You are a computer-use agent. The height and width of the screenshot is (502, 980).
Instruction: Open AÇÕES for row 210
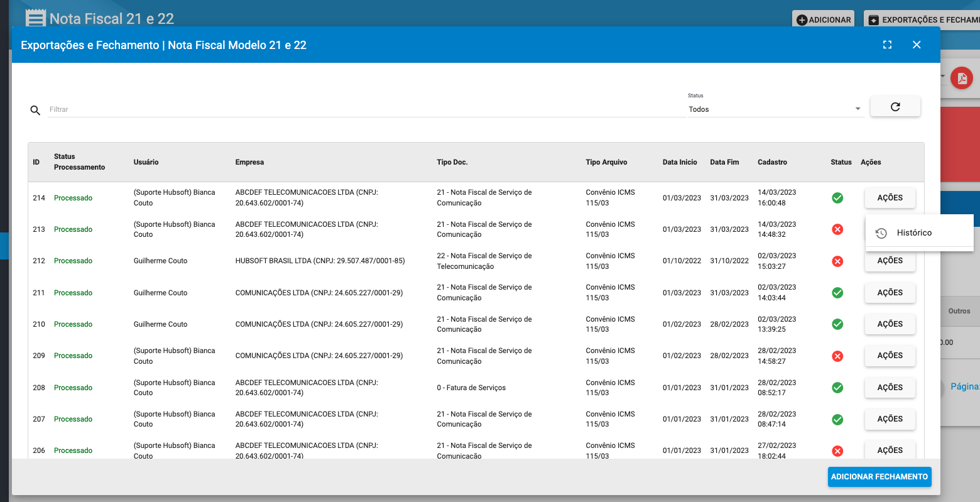click(x=890, y=324)
